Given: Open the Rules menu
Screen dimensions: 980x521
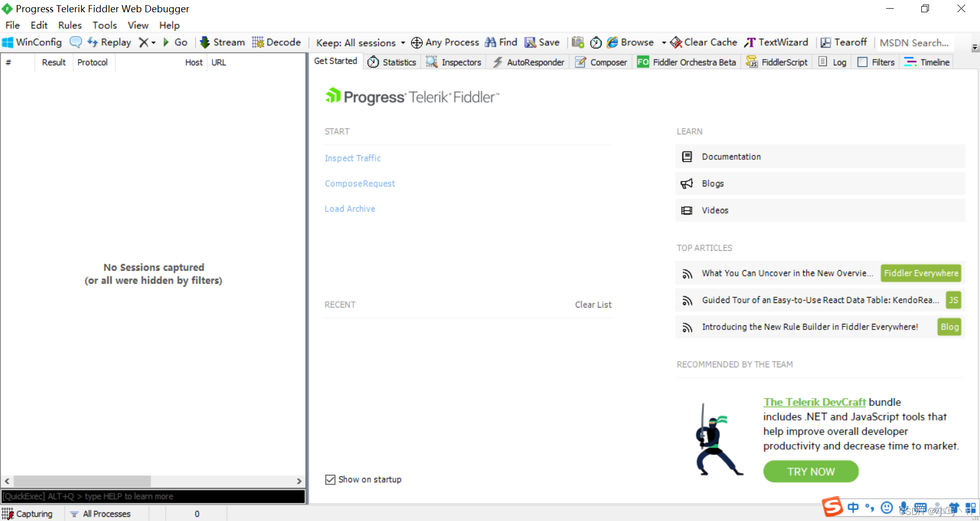Looking at the screenshot, I should pyautogui.click(x=70, y=25).
